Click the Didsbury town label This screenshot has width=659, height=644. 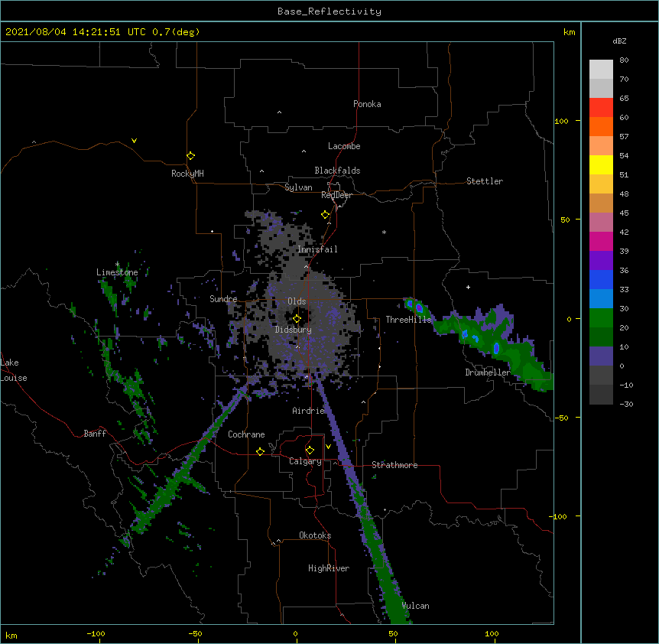[x=294, y=330]
